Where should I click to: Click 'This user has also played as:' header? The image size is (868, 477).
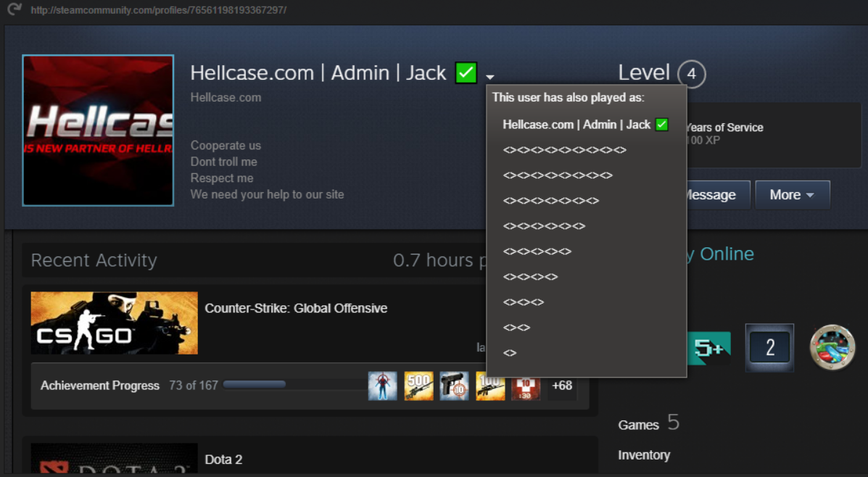(x=569, y=97)
